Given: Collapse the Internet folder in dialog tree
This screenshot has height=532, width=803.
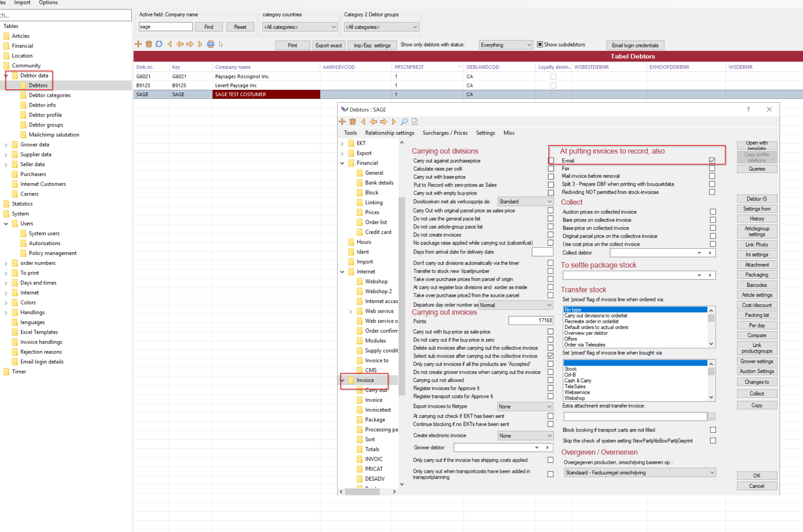Looking at the screenshot, I should pos(343,272).
